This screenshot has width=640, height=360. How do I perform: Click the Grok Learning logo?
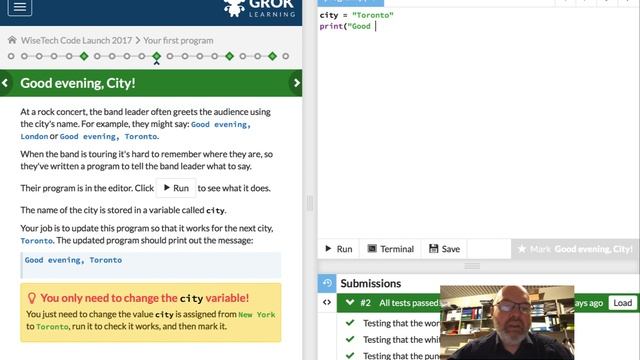[x=260, y=8]
